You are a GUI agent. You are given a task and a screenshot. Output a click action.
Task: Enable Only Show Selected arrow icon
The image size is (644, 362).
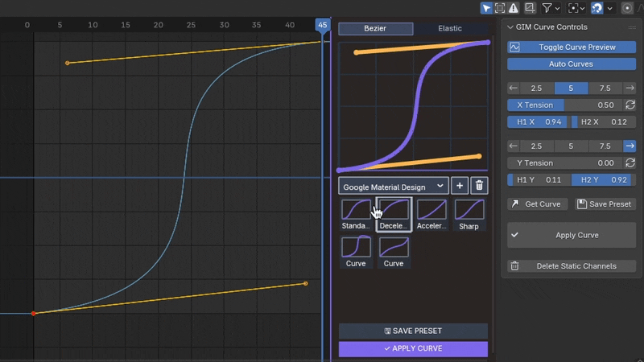(x=486, y=8)
